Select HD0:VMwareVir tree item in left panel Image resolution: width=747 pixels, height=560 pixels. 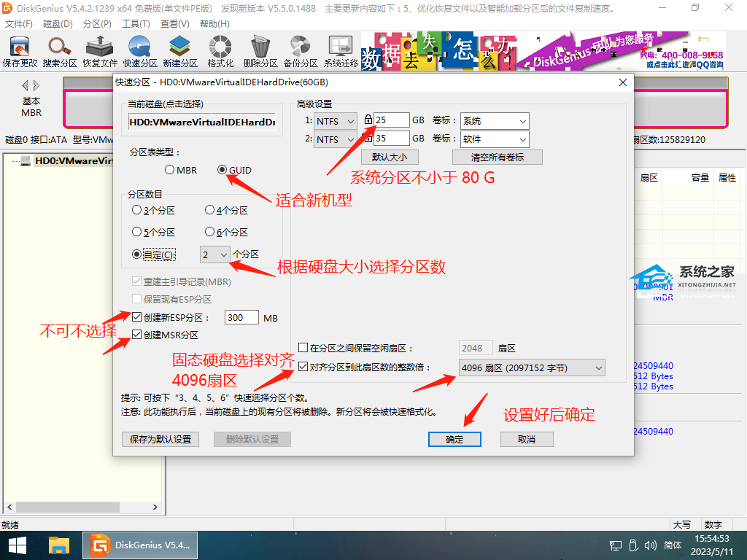[74, 161]
